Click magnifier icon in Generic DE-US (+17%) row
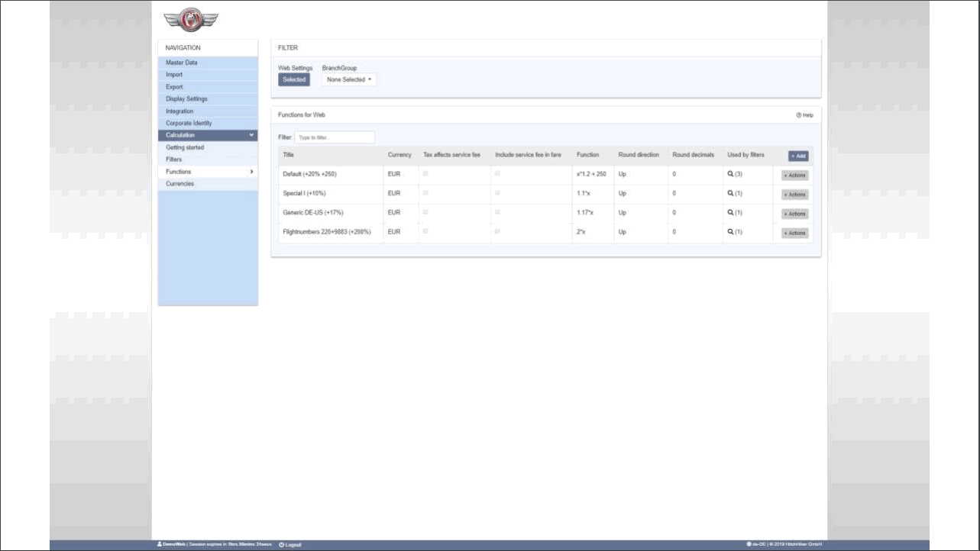980x551 pixels. tap(730, 213)
